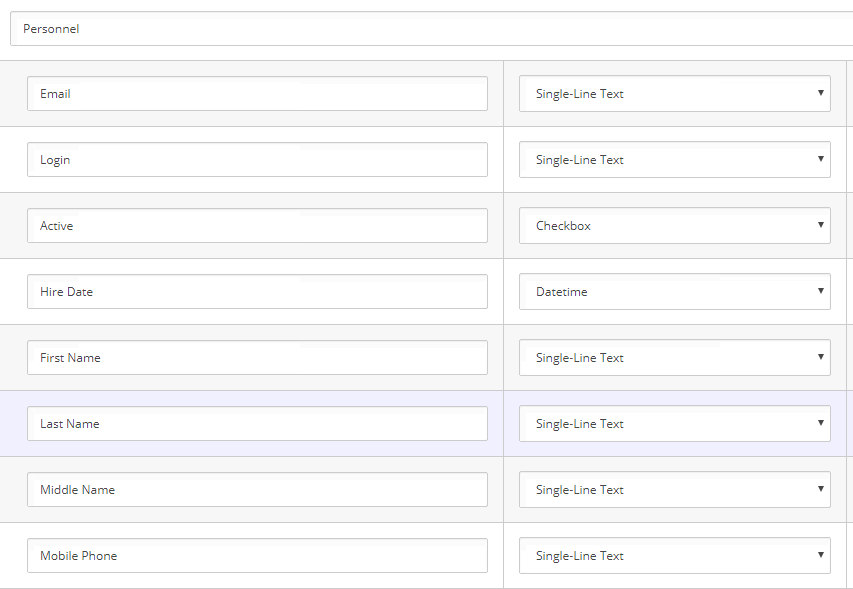Open the Checkbox type dropdown for Active
853x589 pixels.
click(674, 226)
